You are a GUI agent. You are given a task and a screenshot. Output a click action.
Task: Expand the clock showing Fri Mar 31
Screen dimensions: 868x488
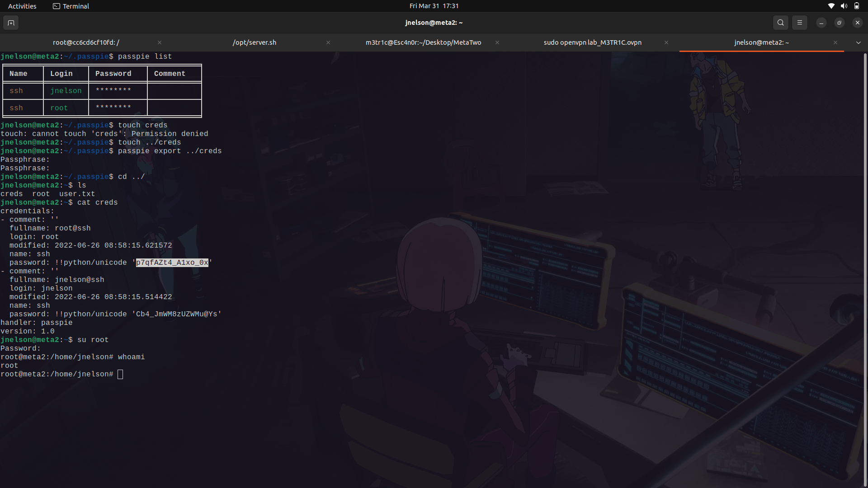(434, 6)
